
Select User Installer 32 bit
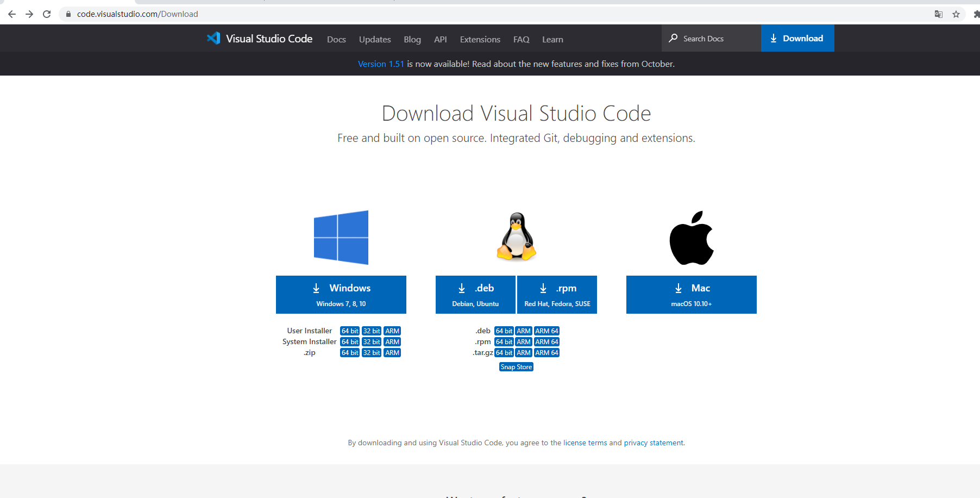(372, 331)
